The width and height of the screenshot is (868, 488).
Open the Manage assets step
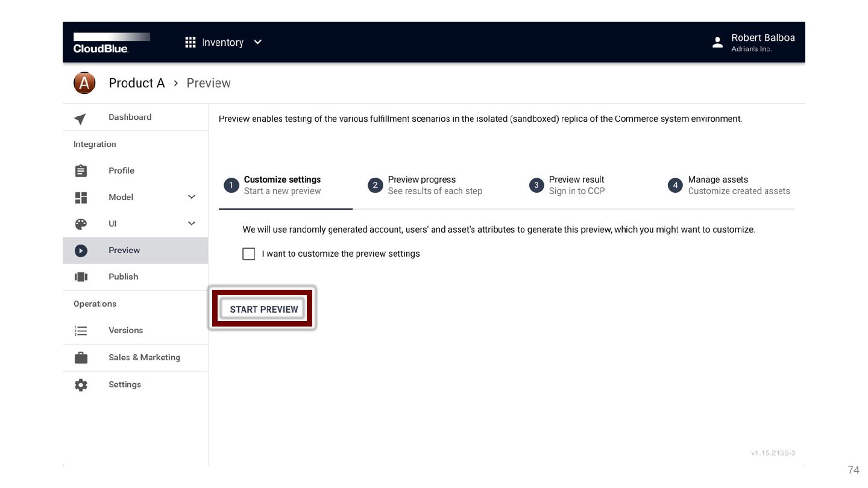729,186
